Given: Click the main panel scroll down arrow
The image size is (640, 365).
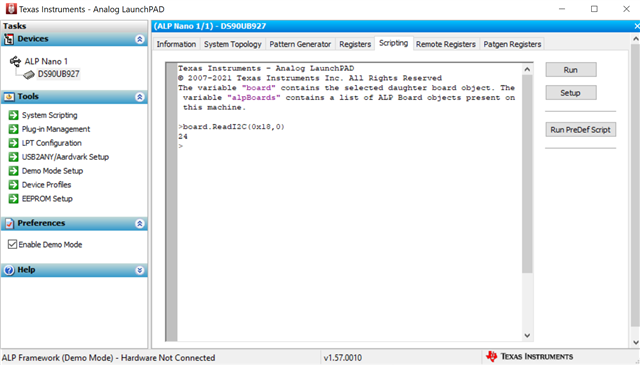Looking at the screenshot, I should click(x=636, y=342).
